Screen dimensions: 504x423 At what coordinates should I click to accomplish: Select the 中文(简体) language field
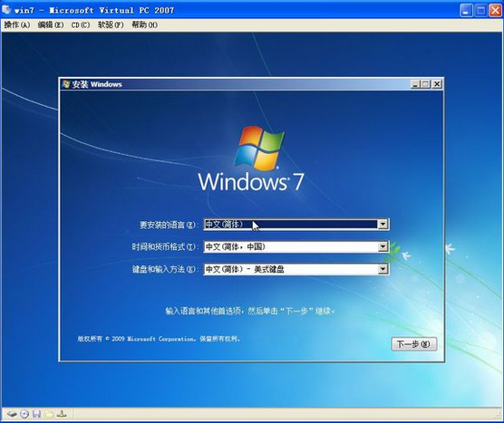(x=296, y=225)
